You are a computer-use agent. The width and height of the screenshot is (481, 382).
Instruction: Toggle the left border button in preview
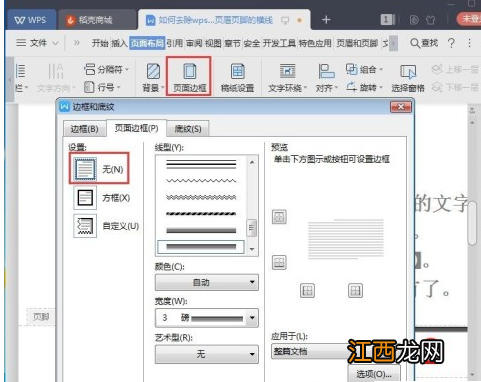[307, 291]
